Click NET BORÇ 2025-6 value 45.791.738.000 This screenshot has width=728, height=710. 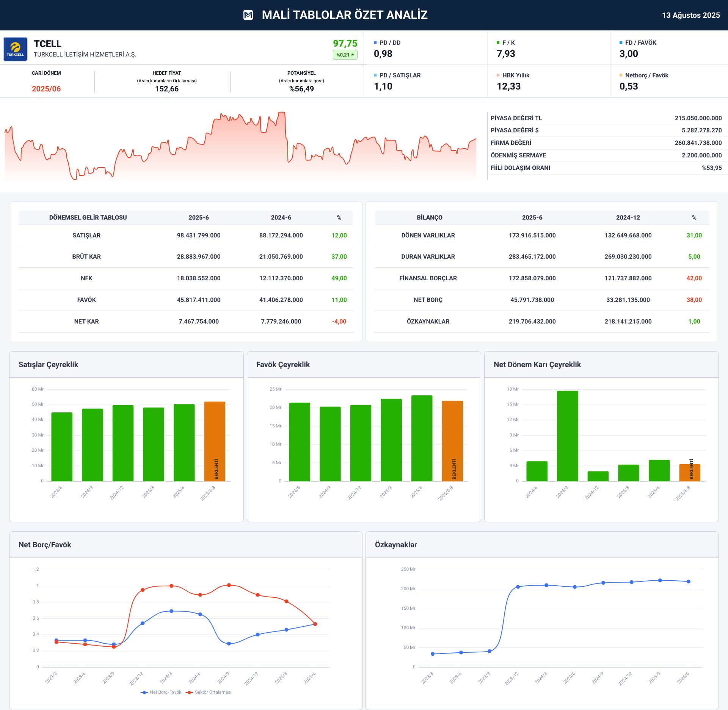click(x=532, y=300)
